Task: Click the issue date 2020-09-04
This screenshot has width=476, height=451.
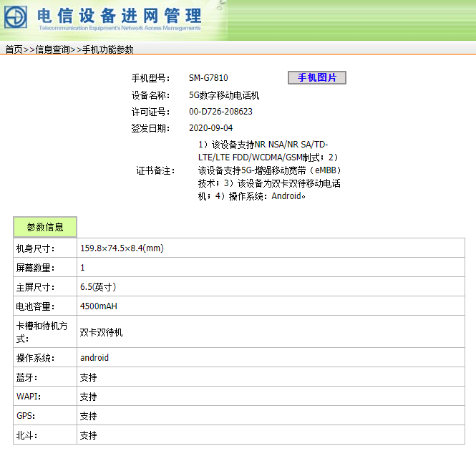Action: (x=210, y=128)
